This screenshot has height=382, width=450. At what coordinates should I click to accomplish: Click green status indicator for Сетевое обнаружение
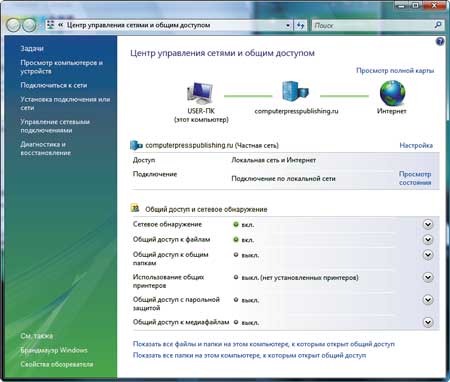tap(236, 224)
